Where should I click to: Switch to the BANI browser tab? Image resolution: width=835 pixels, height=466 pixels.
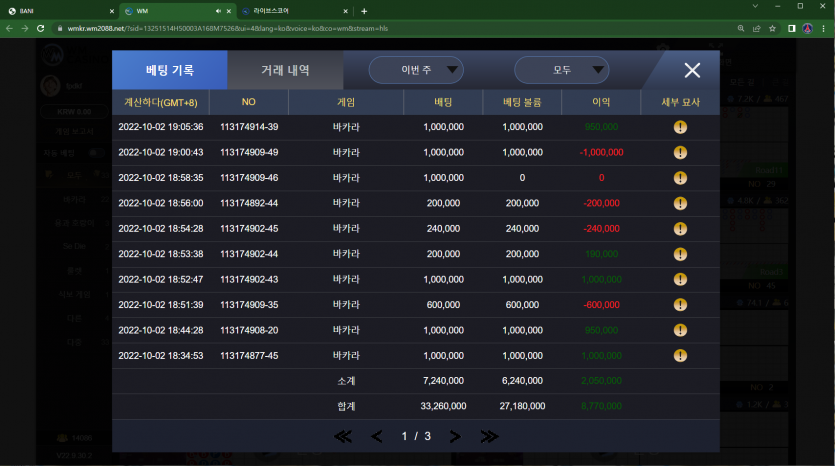pos(59,11)
